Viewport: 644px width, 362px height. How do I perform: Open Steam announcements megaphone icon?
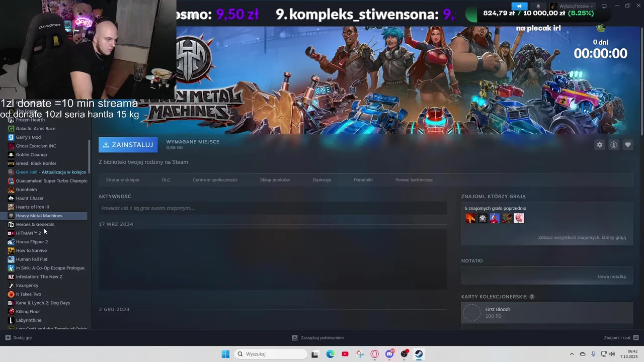[x=520, y=6]
